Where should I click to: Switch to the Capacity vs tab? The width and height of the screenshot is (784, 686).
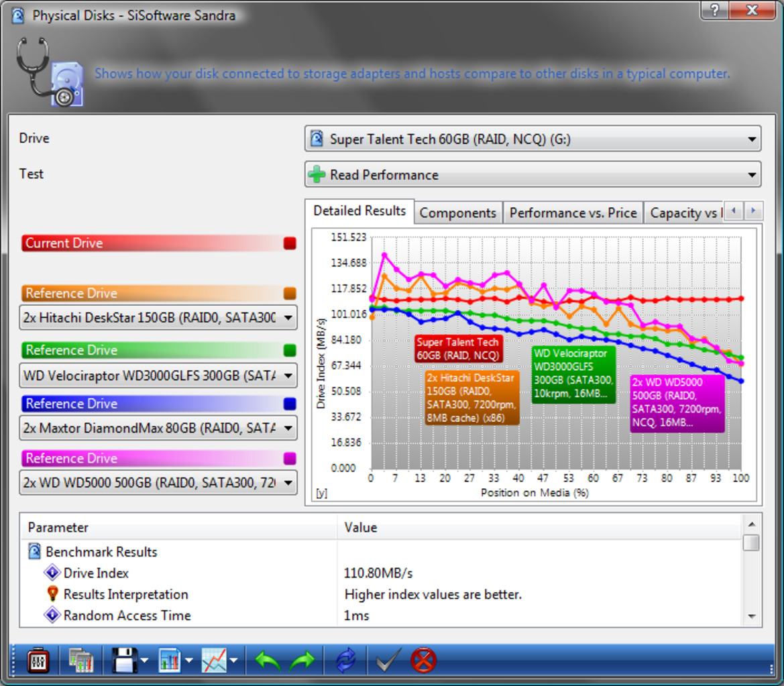pyautogui.click(x=683, y=213)
